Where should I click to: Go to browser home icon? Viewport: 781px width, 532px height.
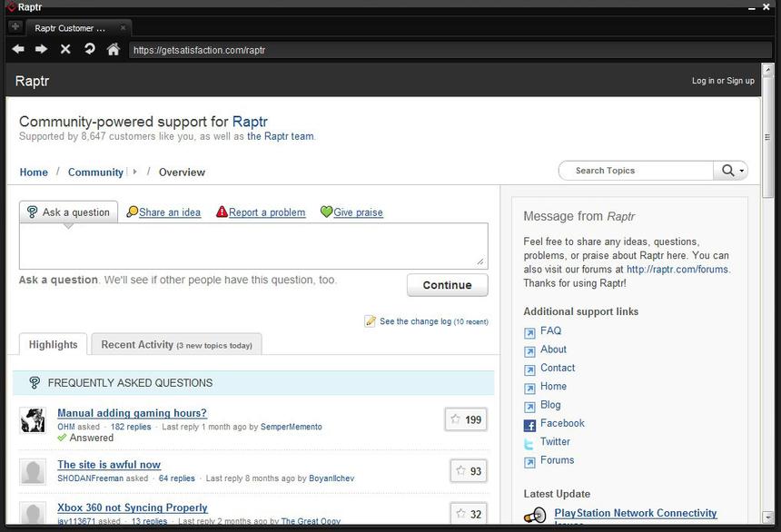pyautogui.click(x=114, y=49)
